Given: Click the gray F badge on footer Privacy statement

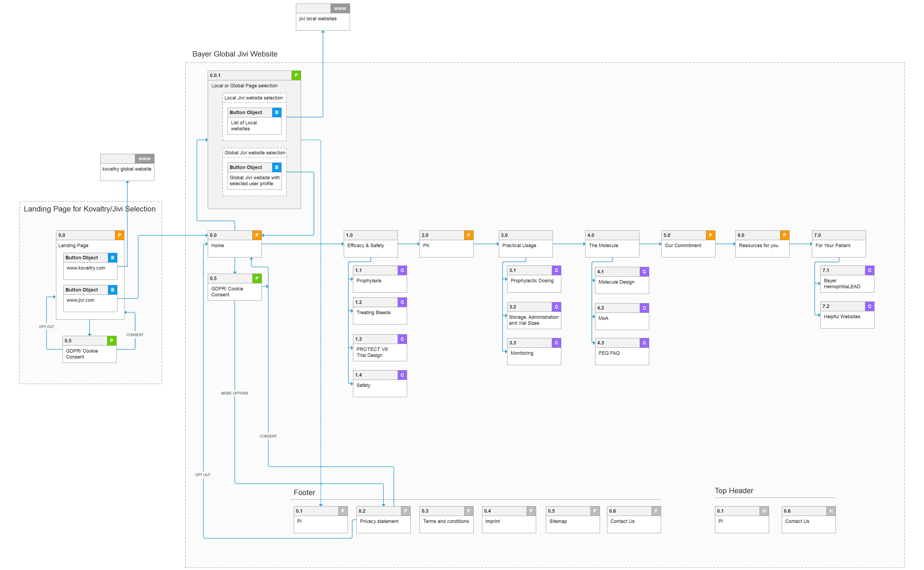Looking at the screenshot, I should click(x=405, y=511).
